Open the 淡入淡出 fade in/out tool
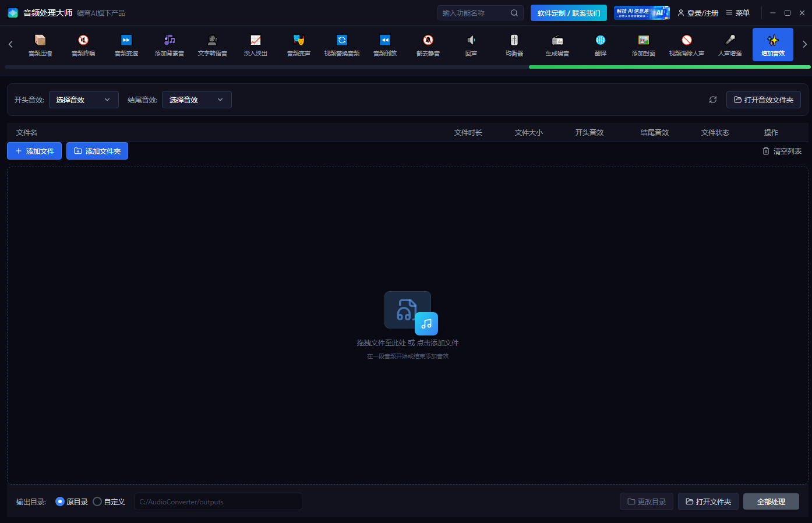812x523 pixels. pos(255,45)
